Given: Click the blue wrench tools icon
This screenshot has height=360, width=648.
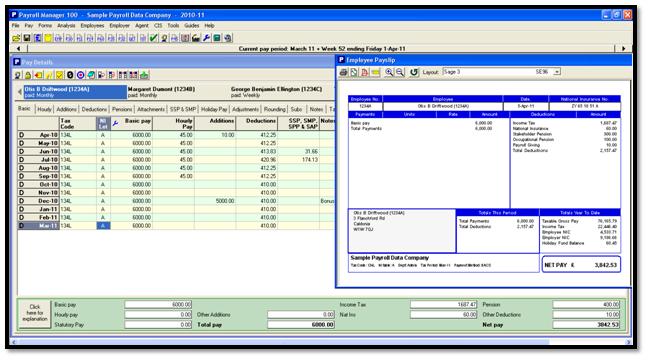Looking at the screenshot, I should pyautogui.click(x=206, y=38).
